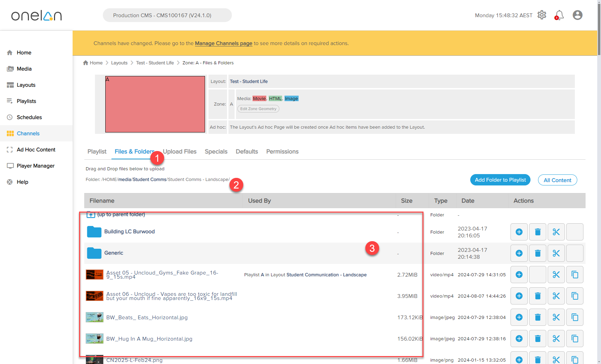Cut BW_Beats_ Eats_Horizontal.jpg using scissors icon
The image size is (601, 364).
pos(556,317)
